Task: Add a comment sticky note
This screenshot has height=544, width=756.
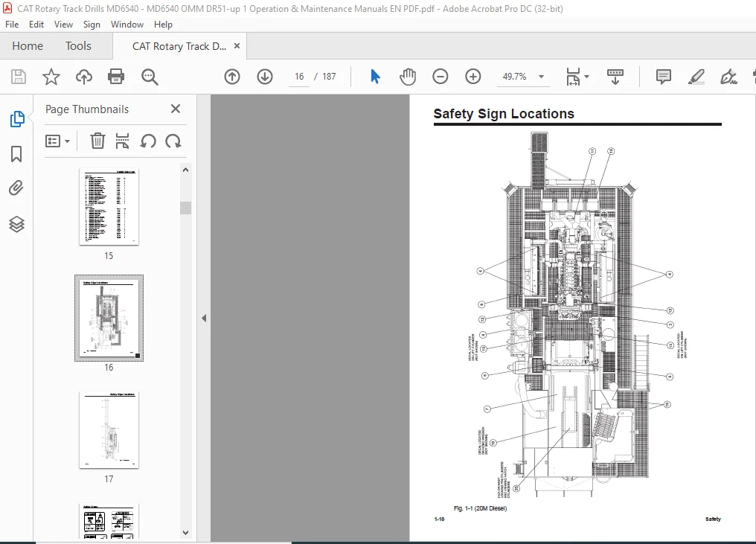Action: (664, 77)
